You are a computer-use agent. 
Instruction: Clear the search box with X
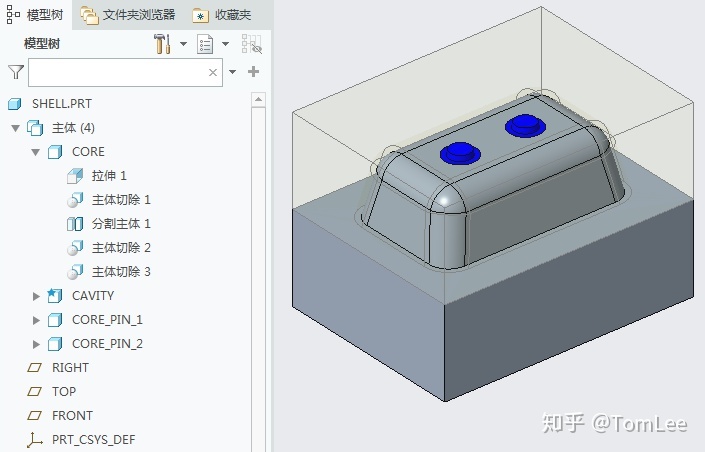[213, 72]
